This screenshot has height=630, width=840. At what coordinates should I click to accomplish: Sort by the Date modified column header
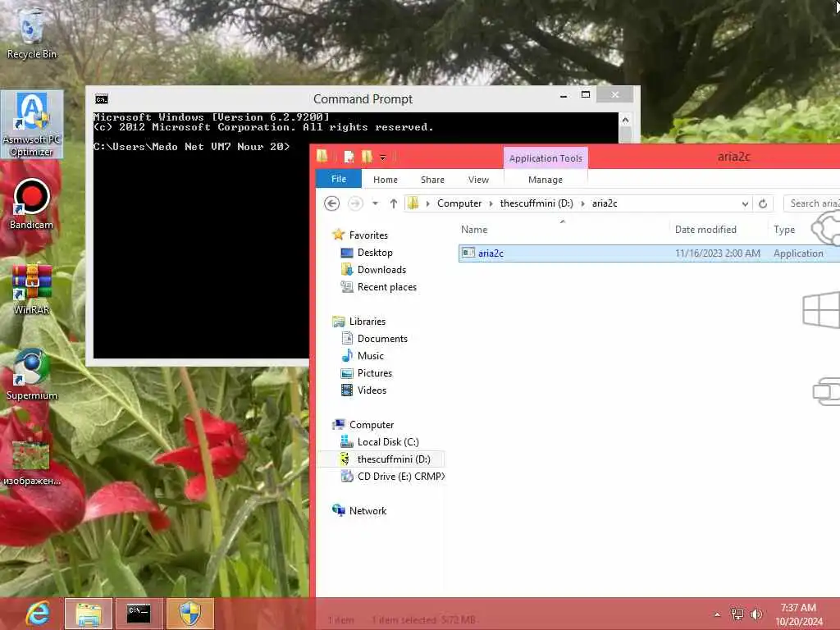[705, 230]
